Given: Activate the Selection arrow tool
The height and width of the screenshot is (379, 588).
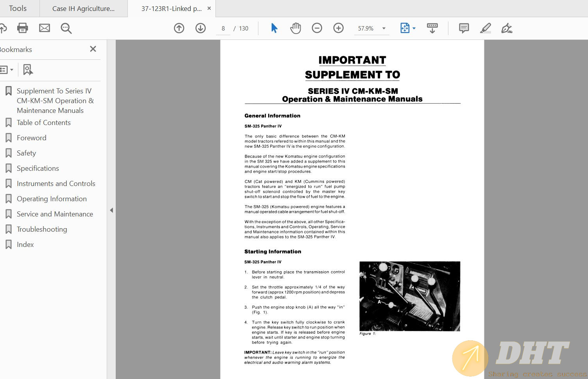Looking at the screenshot, I should pos(274,28).
